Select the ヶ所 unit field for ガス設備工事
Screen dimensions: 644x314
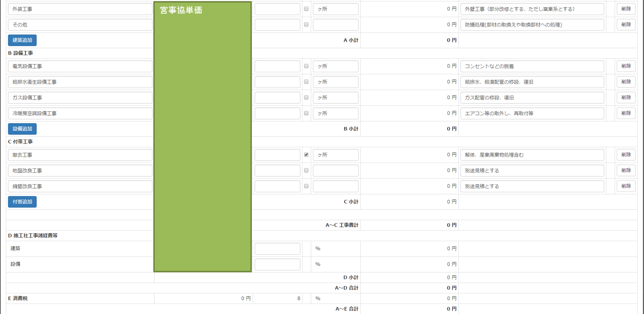[336, 97]
